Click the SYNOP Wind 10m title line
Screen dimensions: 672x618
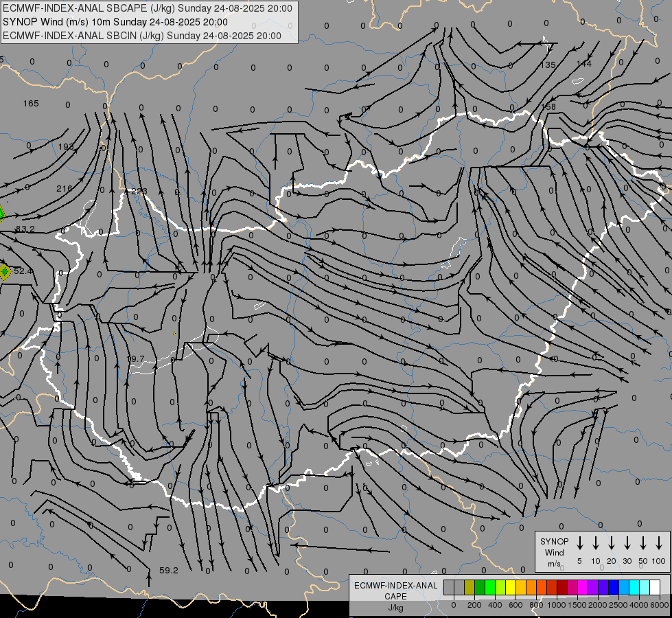pos(115,22)
